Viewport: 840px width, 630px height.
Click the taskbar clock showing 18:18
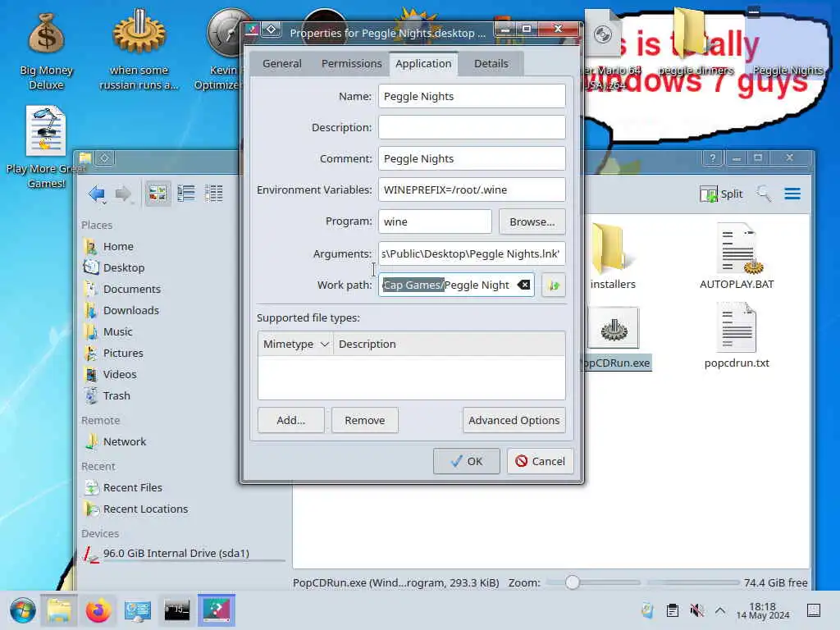tap(762, 610)
